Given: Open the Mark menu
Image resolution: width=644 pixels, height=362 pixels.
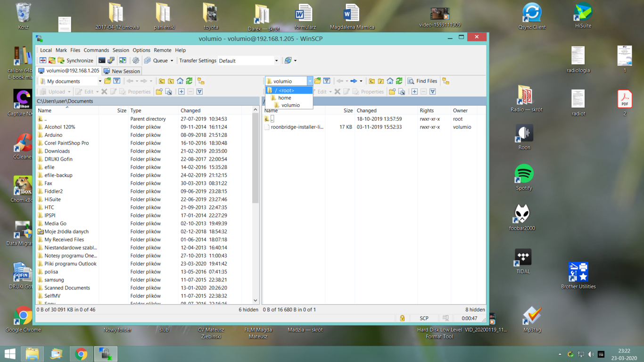Looking at the screenshot, I should point(61,50).
